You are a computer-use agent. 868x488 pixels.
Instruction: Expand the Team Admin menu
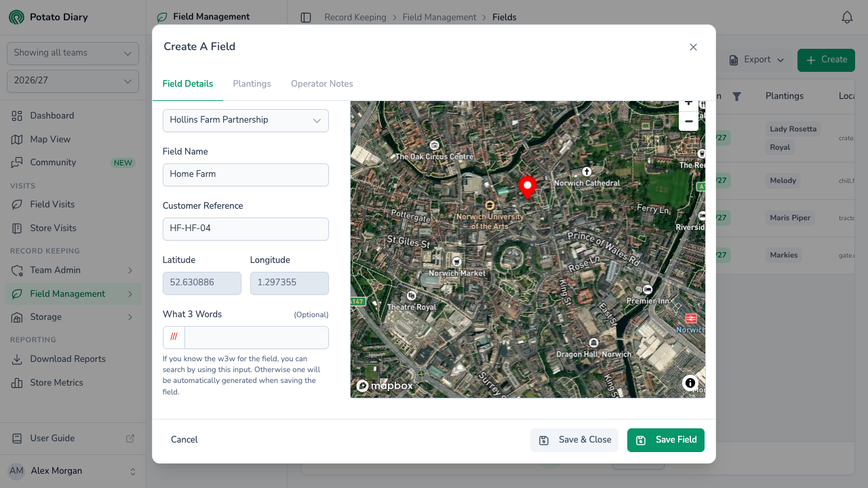tap(73, 270)
